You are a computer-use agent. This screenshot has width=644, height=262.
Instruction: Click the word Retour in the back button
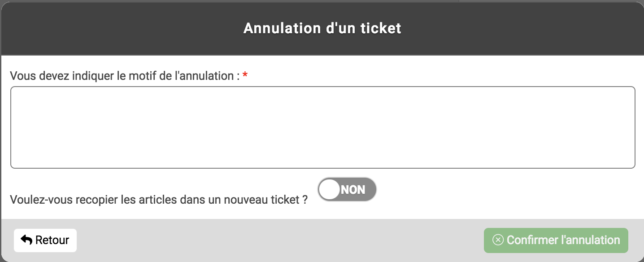[x=52, y=240]
